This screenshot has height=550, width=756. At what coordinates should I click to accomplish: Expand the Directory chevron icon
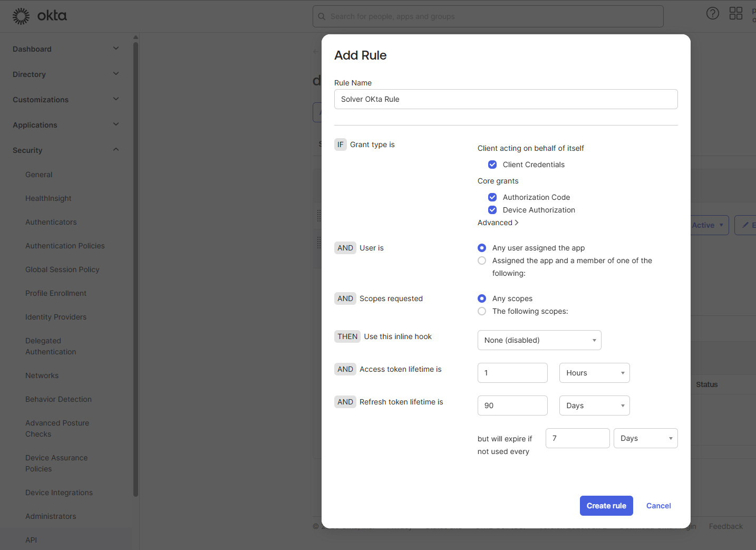pyautogui.click(x=116, y=74)
